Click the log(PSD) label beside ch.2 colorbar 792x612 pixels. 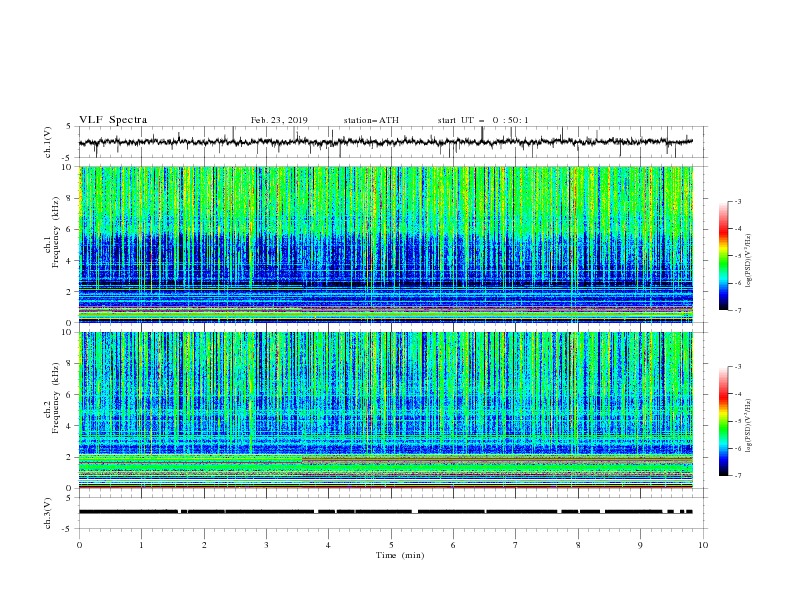[x=748, y=426]
